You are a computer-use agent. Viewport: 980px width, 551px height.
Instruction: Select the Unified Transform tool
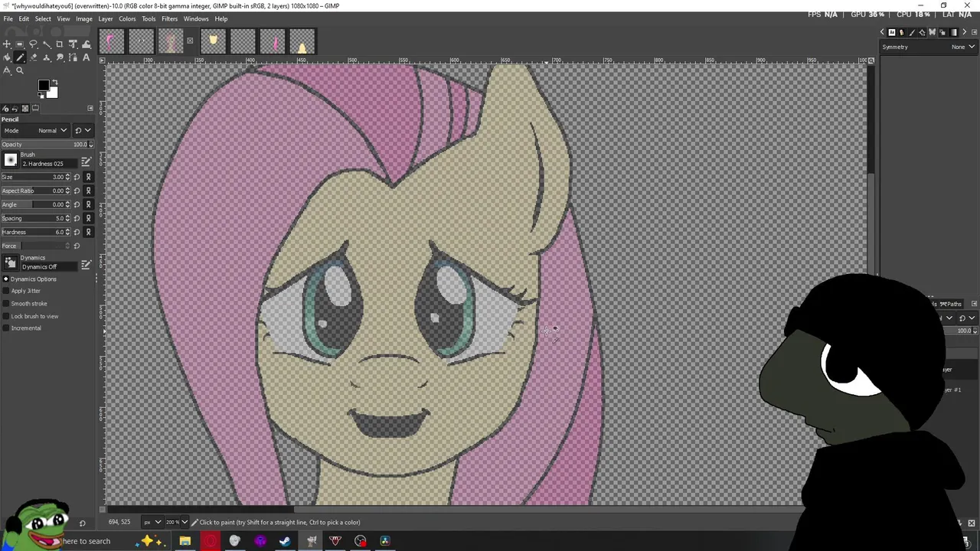(x=73, y=44)
